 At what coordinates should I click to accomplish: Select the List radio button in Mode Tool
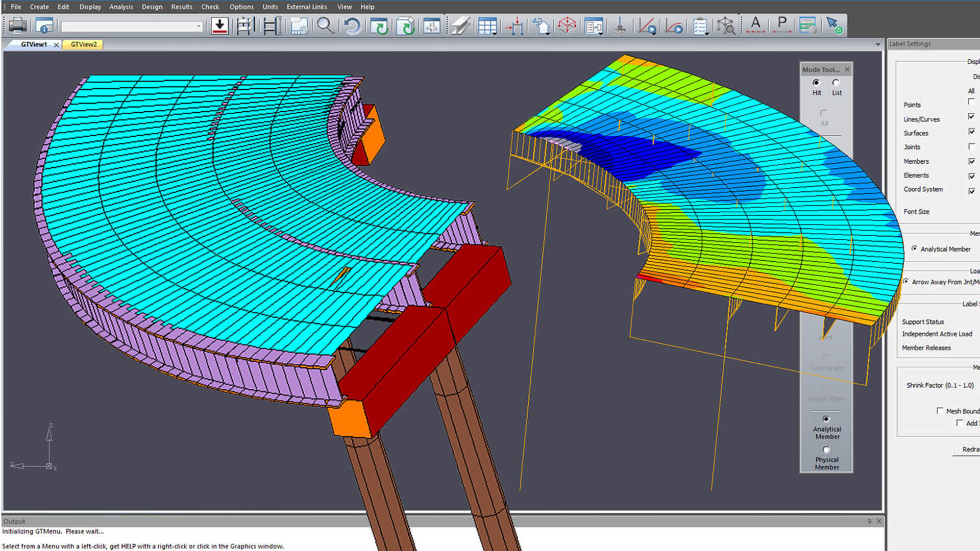click(x=836, y=83)
